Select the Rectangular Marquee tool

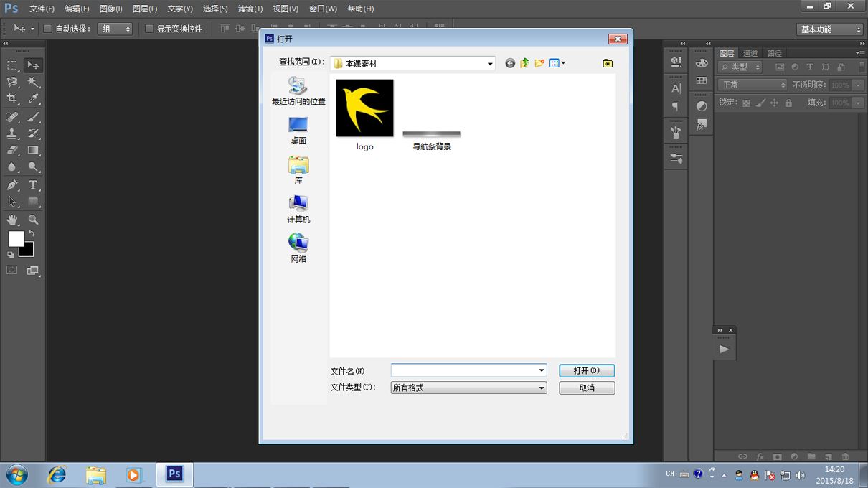coord(12,65)
